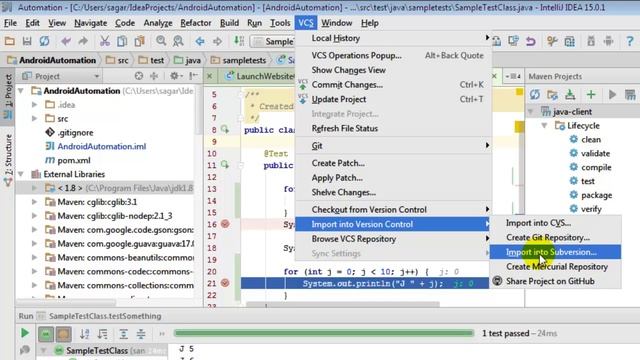640x360 pixels.
Task: Expand Maven: cglib:cglib:3.1 library
Action: click(35, 202)
